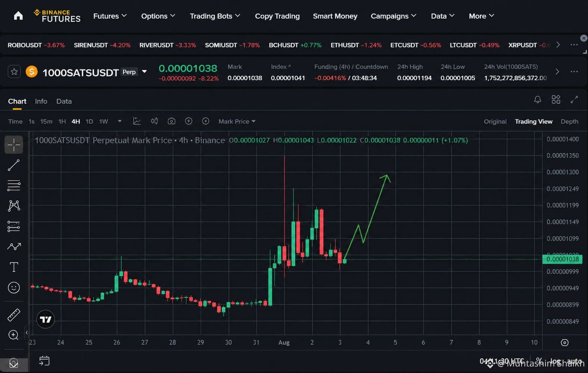Viewport: 588px width, 373px height.
Task: Open the 1000SATSUSDT symbol selector arrow
Action: click(144, 71)
